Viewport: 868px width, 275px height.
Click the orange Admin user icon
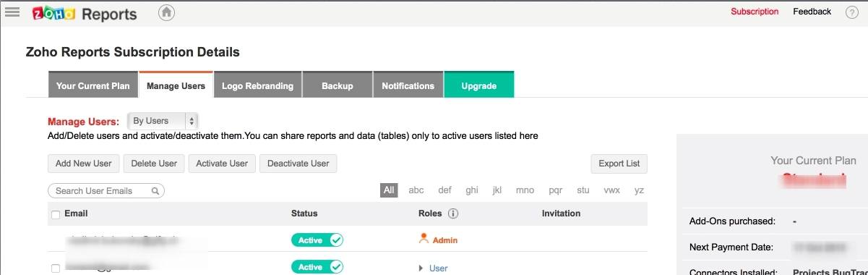(x=424, y=239)
